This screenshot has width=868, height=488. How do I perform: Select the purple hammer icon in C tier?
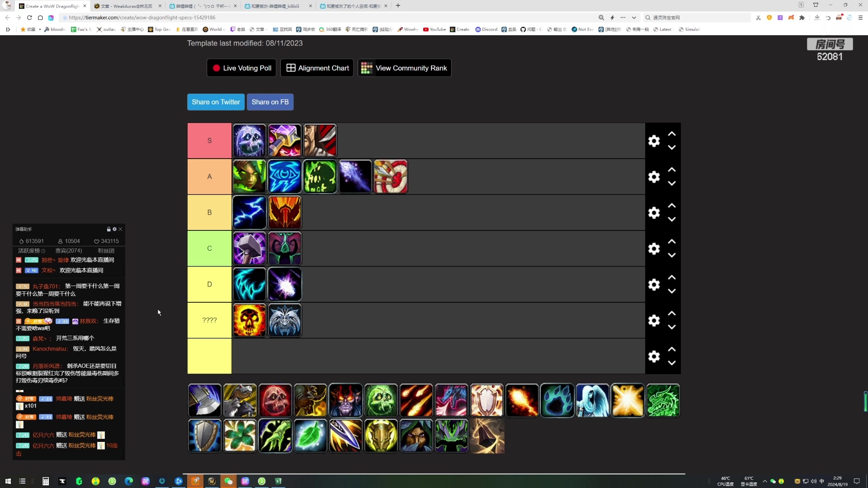[250, 249]
